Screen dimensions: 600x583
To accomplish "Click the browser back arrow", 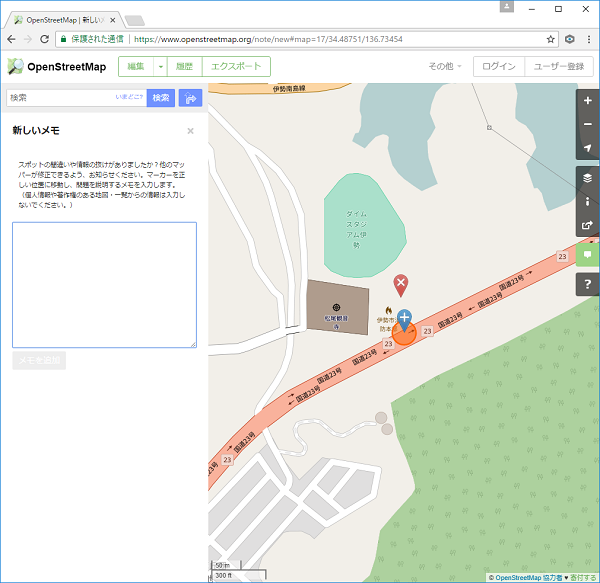I will 11,39.
